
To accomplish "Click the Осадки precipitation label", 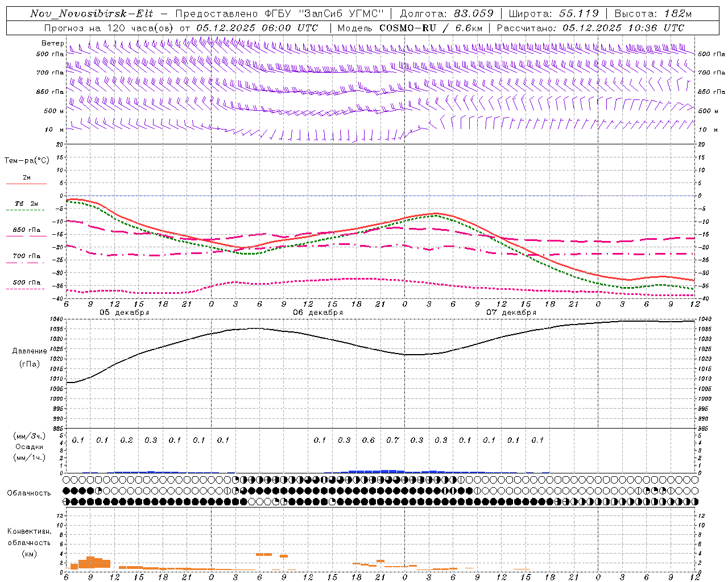I will pos(30,447).
